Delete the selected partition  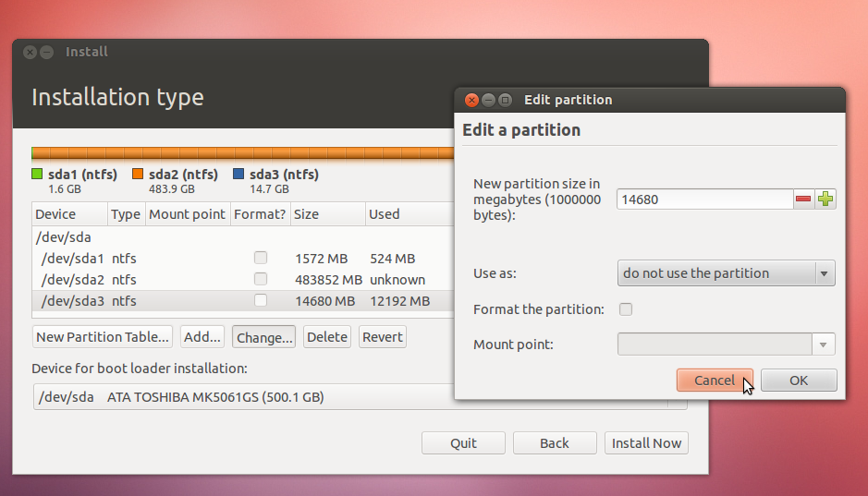pos(327,337)
